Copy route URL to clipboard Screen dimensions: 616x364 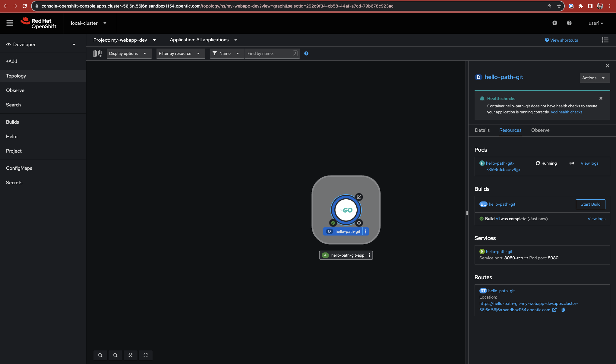click(x=563, y=310)
